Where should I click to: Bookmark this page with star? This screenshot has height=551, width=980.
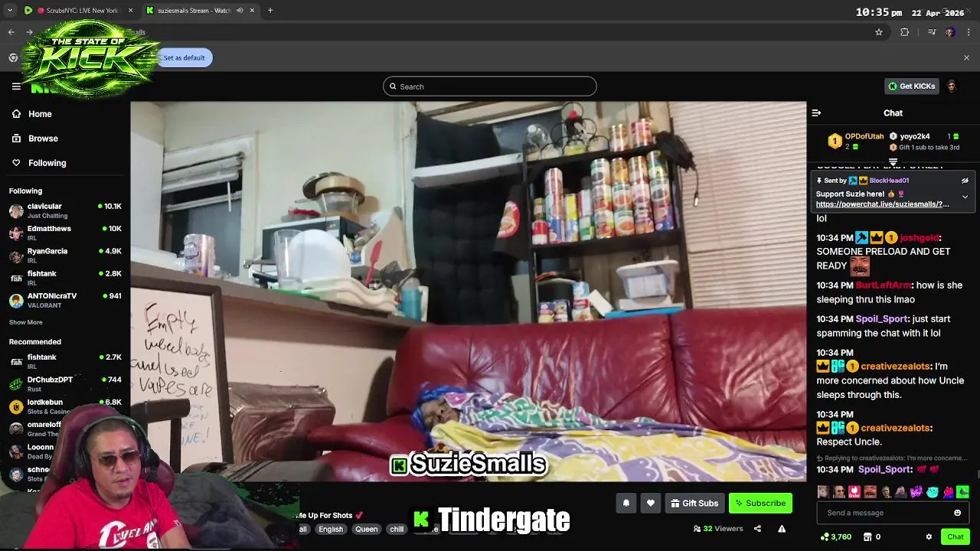pos(879,32)
